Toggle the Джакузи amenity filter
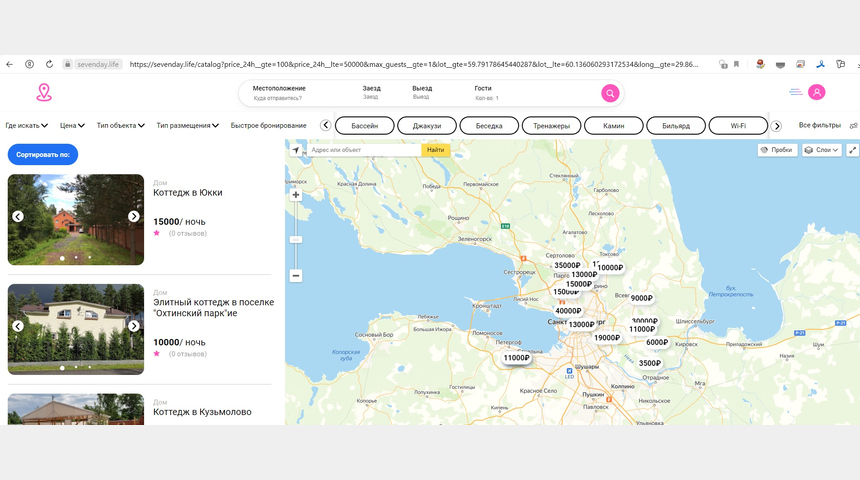This screenshot has width=860, height=480. tap(427, 126)
